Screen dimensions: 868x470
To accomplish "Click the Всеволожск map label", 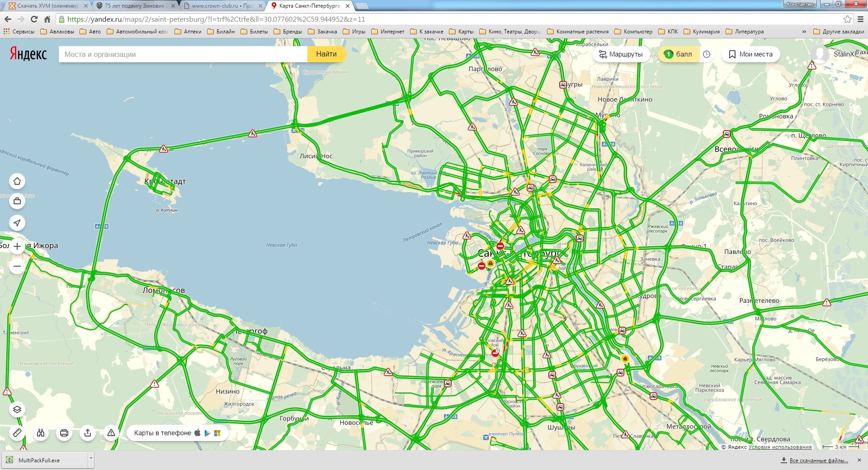I will pos(737,149).
